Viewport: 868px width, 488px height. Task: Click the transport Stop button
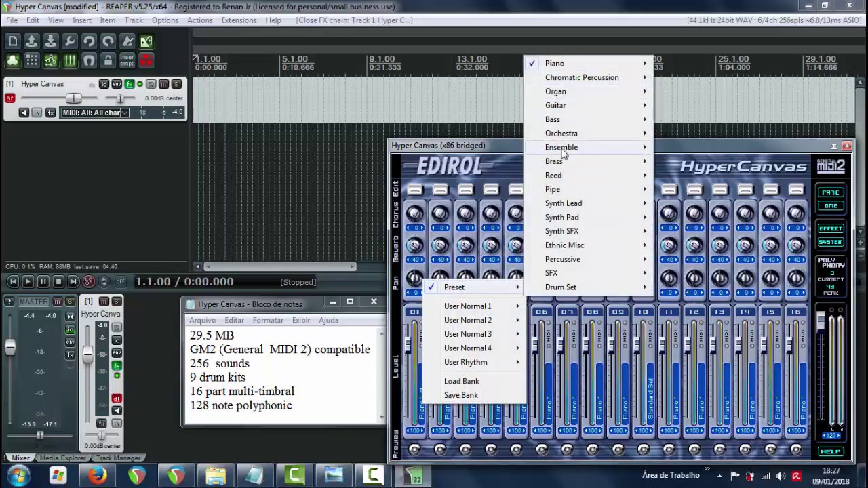click(x=58, y=281)
